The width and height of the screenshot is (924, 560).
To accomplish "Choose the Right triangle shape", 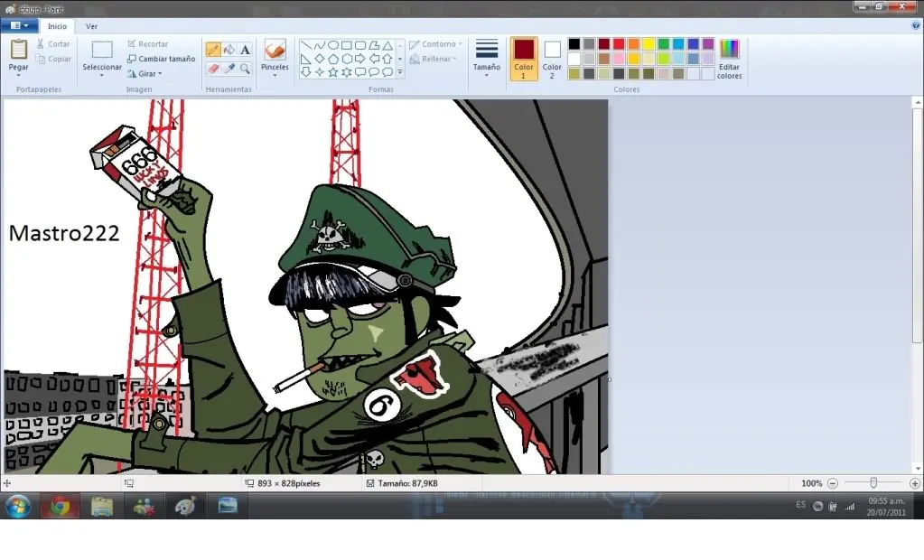I will 306,59.
